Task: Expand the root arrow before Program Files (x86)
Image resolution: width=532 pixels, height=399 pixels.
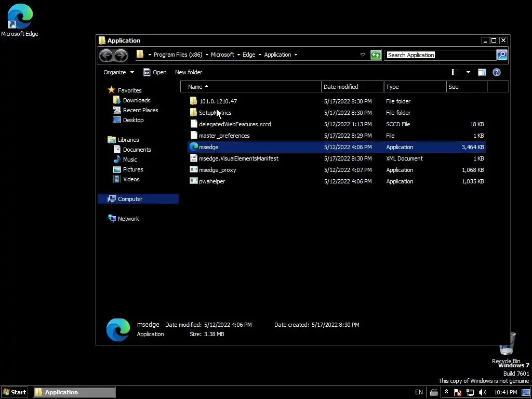Action: pyautogui.click(x=149, y=55)
